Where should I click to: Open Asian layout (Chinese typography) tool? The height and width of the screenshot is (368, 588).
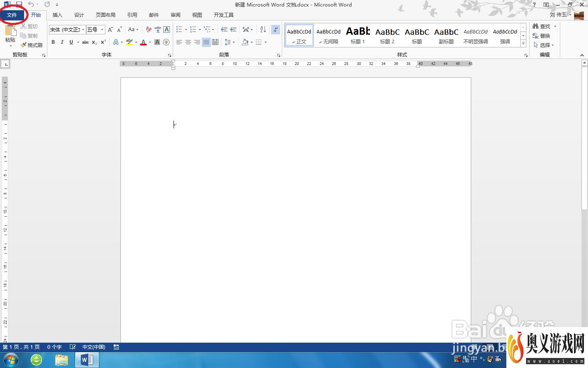coord(247,29)
